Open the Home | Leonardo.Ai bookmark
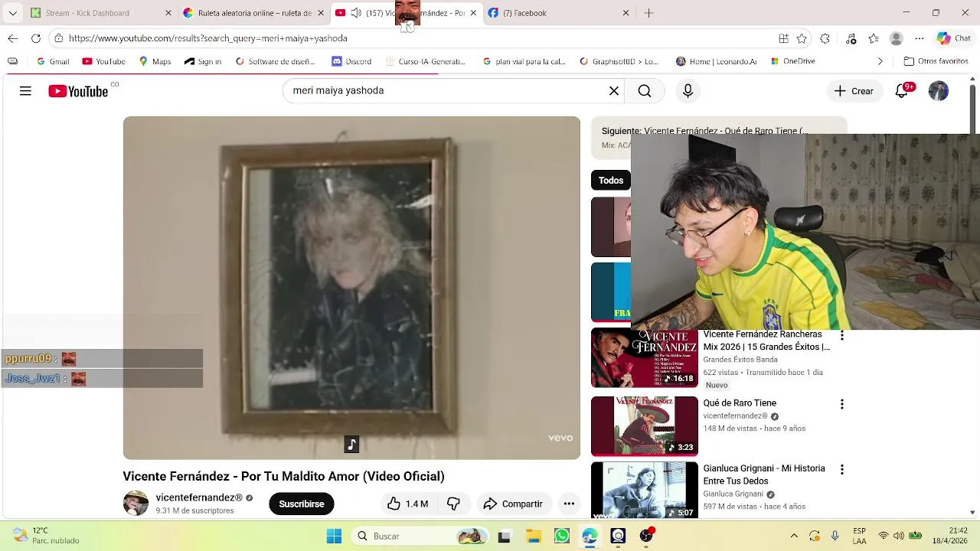This screenshot has height=551, width=980. pos(717,61)
